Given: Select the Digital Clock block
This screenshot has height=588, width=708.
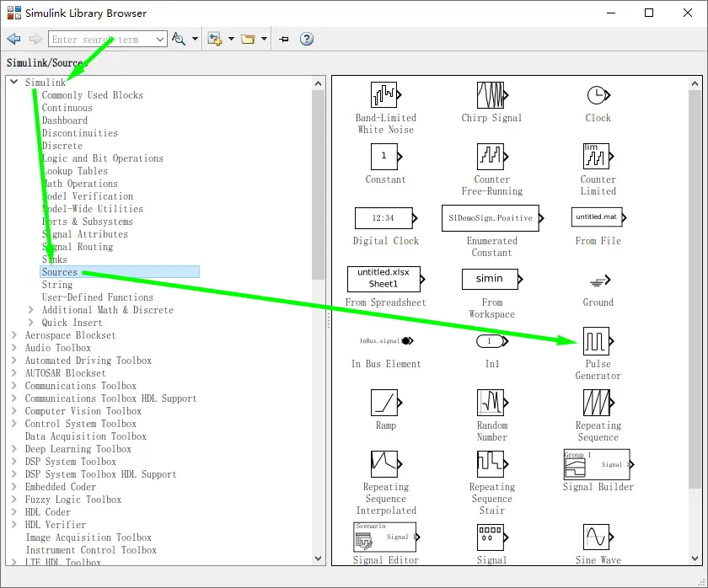Looking at the screenshot, I should [x=386, y=218].
